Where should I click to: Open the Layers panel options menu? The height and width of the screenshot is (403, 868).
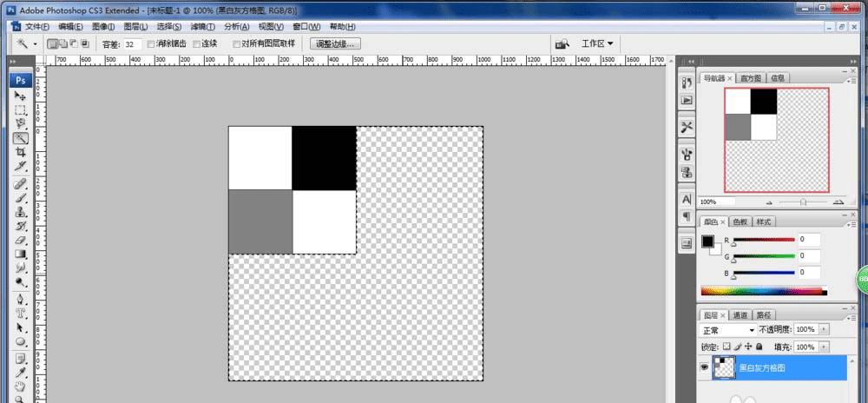[x=852, y=316]
